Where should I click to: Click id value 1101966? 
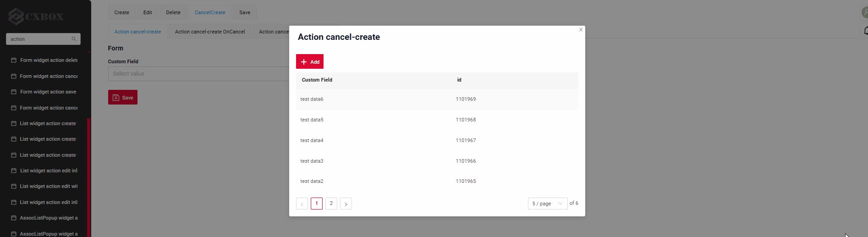(466, 161)
